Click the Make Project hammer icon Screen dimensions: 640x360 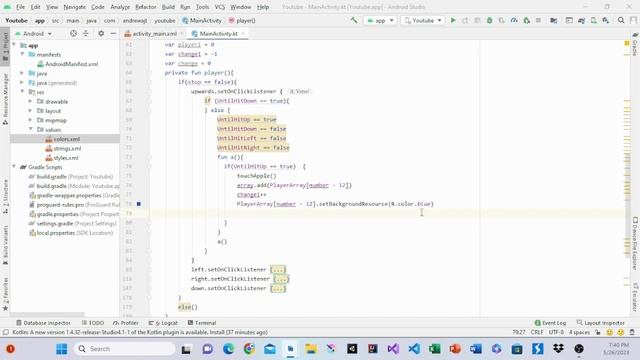click(354, 20)
